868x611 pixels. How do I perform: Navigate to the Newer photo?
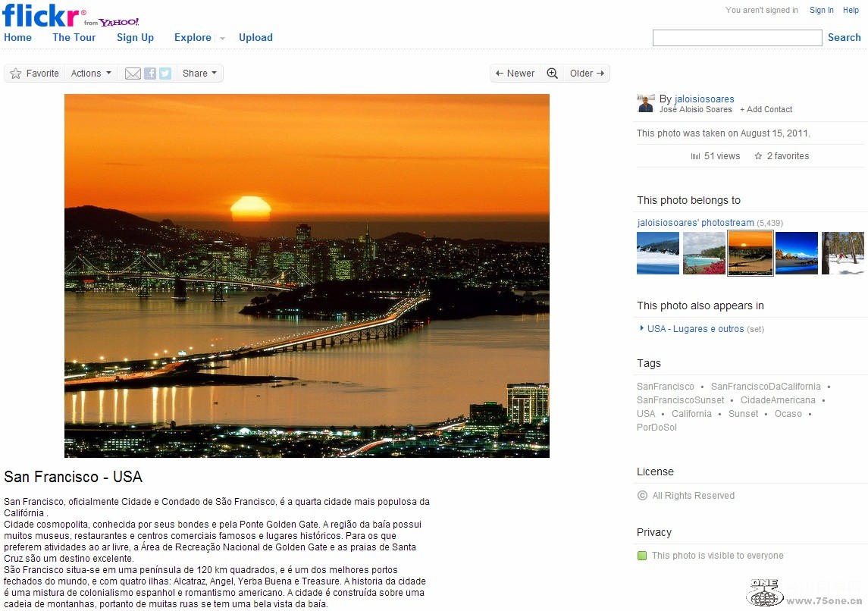pos(515,74)
